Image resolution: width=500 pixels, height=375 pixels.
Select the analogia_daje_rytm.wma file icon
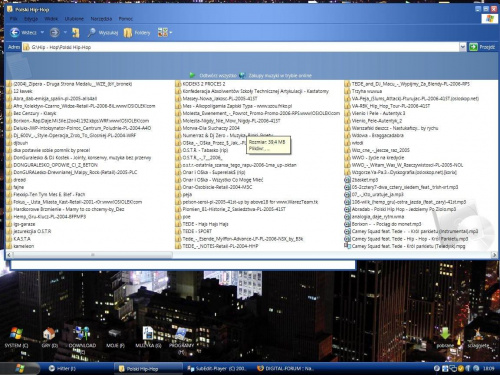(x=347, y=217)
